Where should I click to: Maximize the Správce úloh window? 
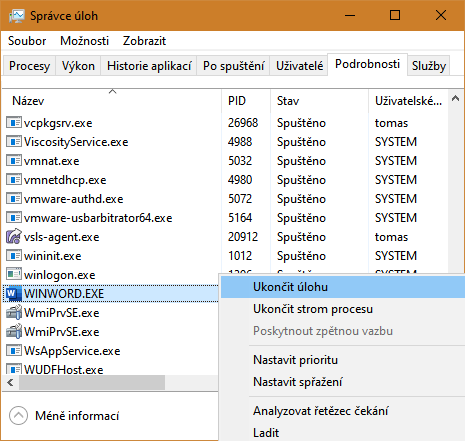tap(395, 15)
